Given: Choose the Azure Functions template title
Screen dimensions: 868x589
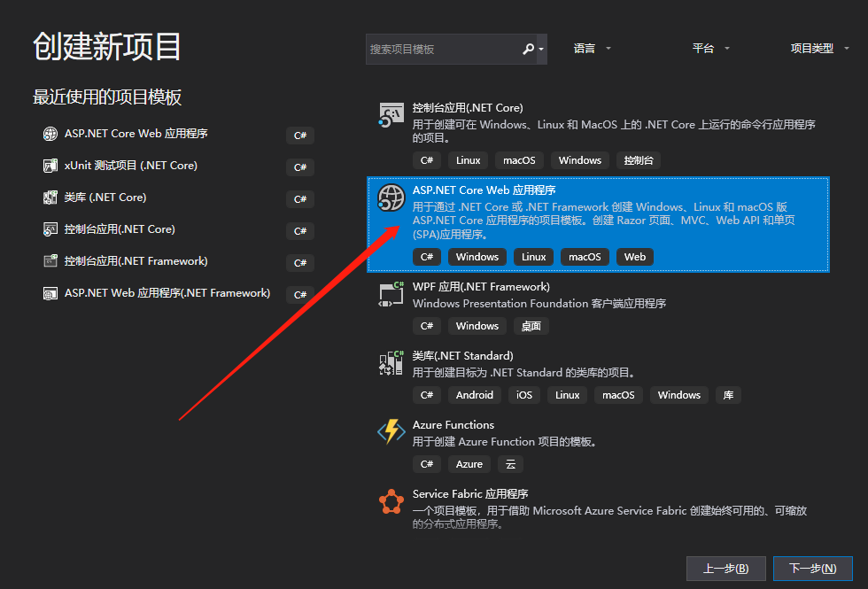Looking at the screenshot, I should tap(453, 424).
